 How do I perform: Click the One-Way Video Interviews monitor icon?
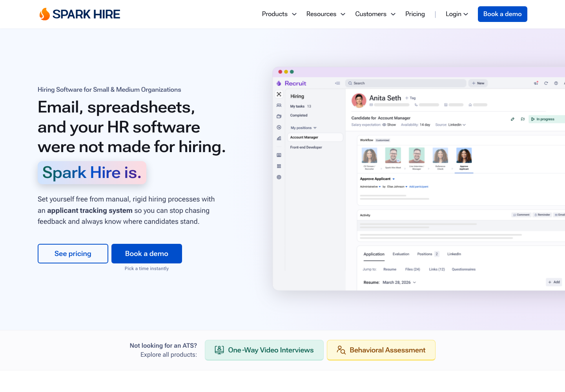point(219,350)
